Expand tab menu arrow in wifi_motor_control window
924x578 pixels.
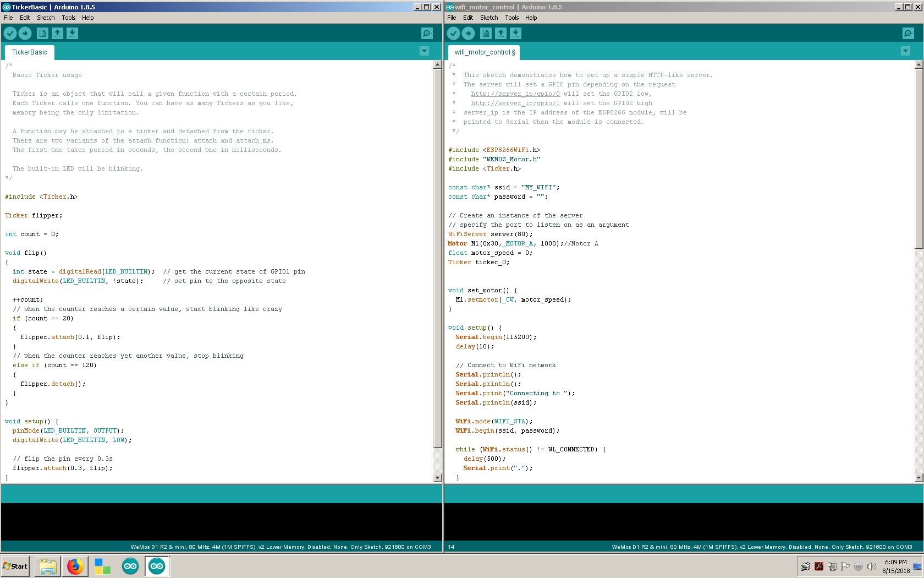[x=905, y=51]
